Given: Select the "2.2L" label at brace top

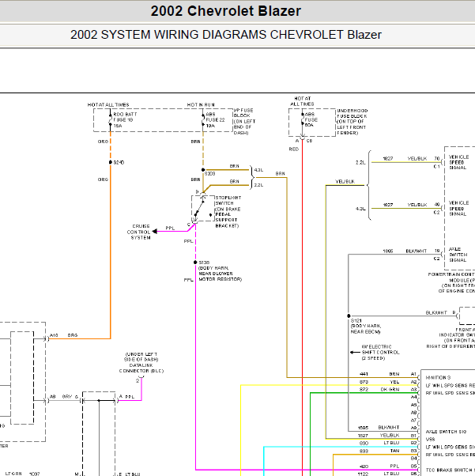Looking at the screenshot, I should click(360, 162).
